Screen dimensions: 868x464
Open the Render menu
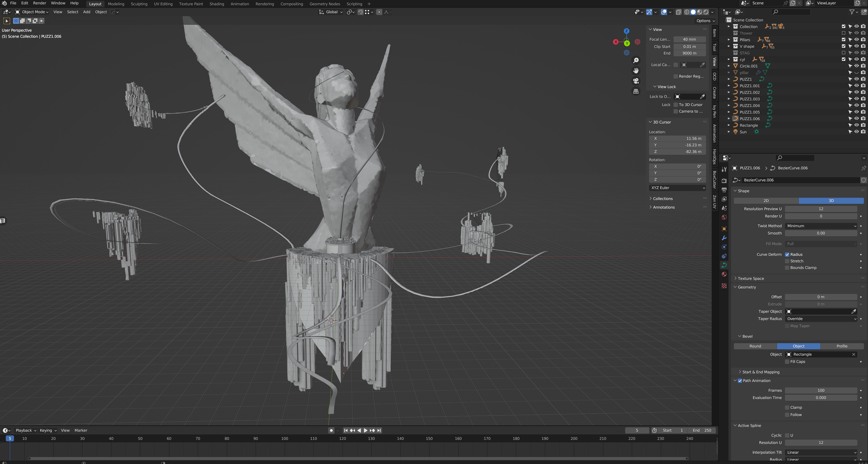(x=40, y=3)
